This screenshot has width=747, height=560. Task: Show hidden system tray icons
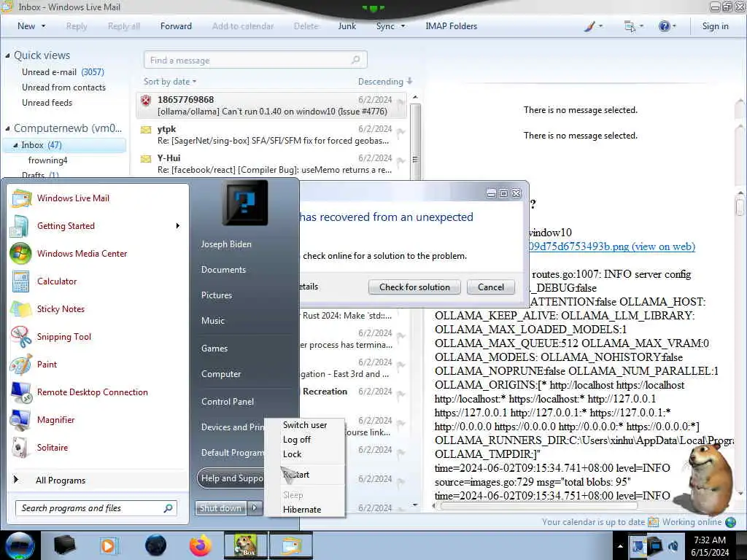620,546
